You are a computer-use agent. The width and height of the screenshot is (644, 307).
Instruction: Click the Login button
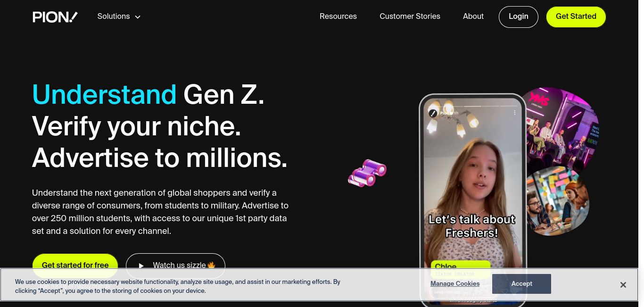point(519,17)
